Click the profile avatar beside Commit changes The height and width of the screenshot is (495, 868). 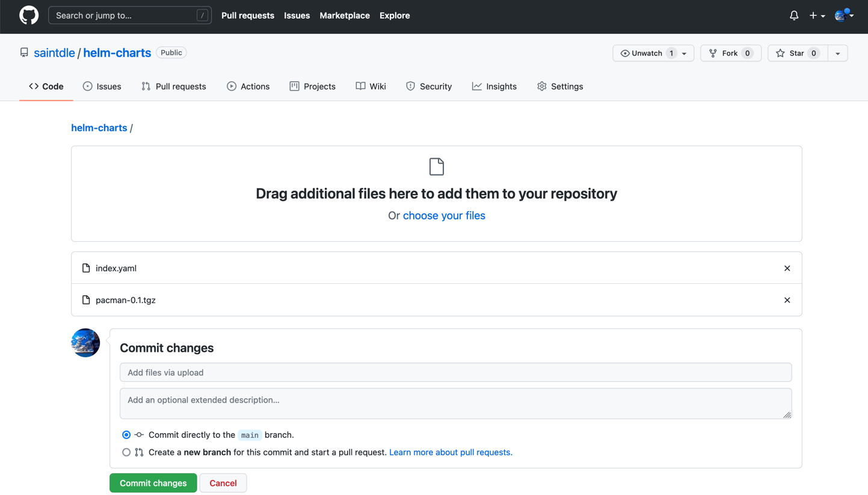[x=85, y=343]
